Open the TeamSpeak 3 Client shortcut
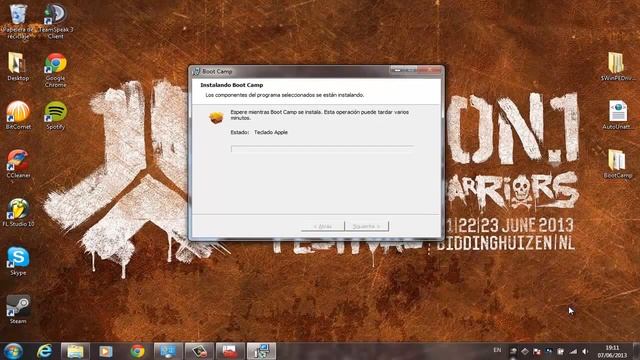Image resolution: width=640 pixels, height=360 pixels. click(56, 20)
